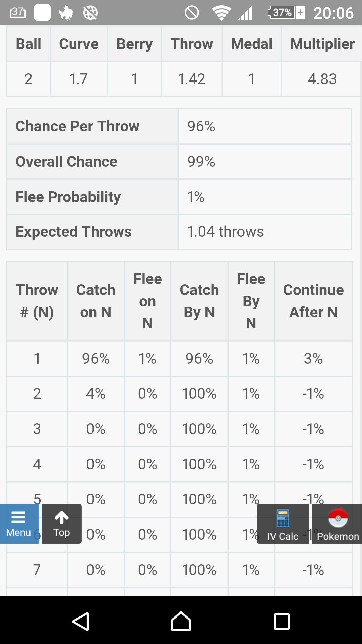Tap the Top arrow button
Viewport: 362px width, 644px height.
click(62, 524)
